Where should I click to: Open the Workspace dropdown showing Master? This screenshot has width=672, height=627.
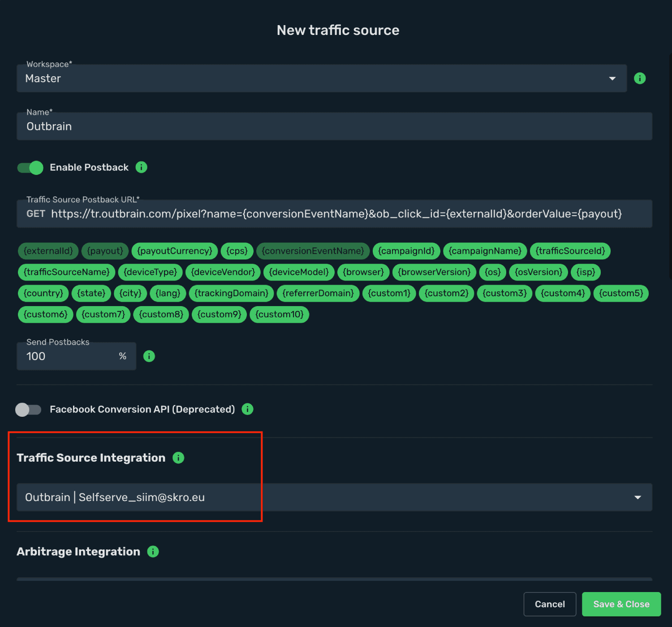(x=322, y=78)
